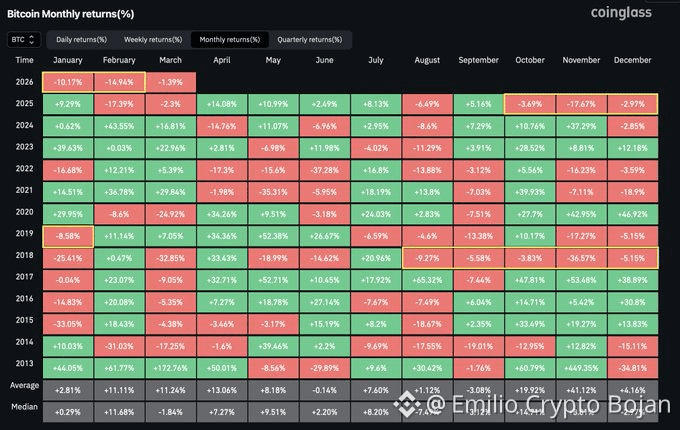Click the 2021 May cell '-35.31%'
The image size is (680, 430).
pos(273,192)
